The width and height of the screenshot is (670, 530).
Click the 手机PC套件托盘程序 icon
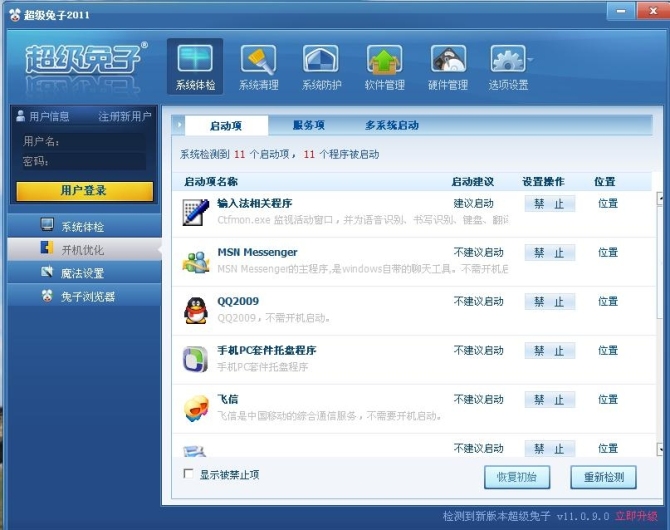click(195, 359)
